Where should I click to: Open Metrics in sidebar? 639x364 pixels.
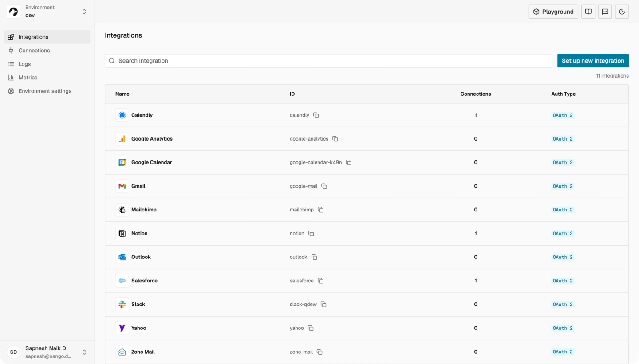click(x=47, y=78)
